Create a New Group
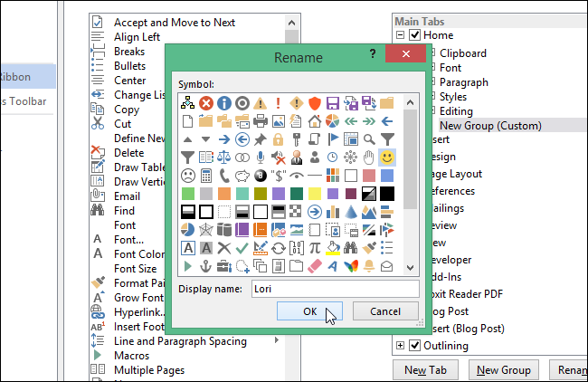 click(504, 370)
